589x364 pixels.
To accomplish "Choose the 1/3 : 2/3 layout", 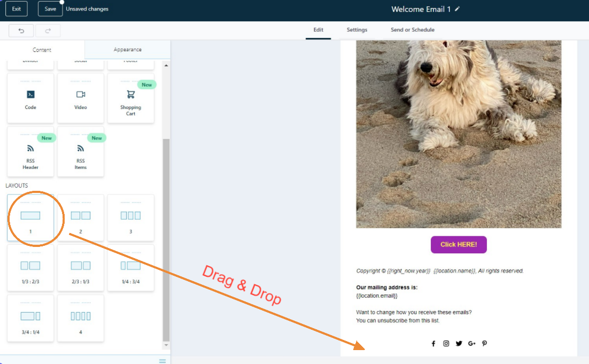I will (x=30, y=268).
